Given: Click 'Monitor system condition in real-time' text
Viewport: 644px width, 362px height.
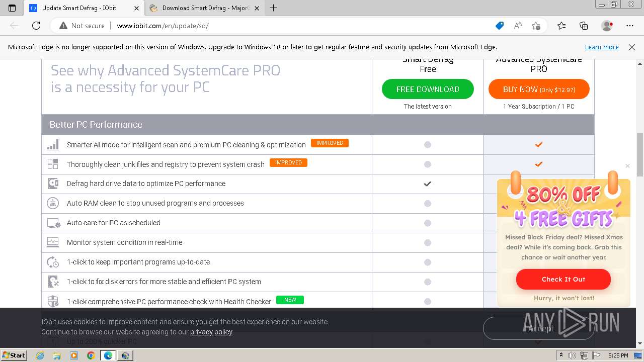Looking at the screenshot, I should (125, 242).
